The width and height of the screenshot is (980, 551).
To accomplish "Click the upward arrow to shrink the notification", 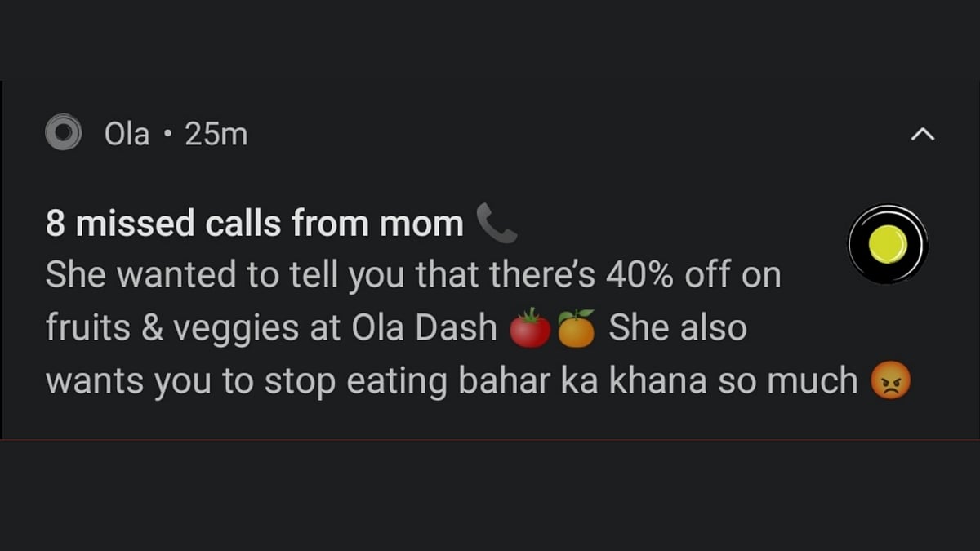I will (x=923, y=133).
